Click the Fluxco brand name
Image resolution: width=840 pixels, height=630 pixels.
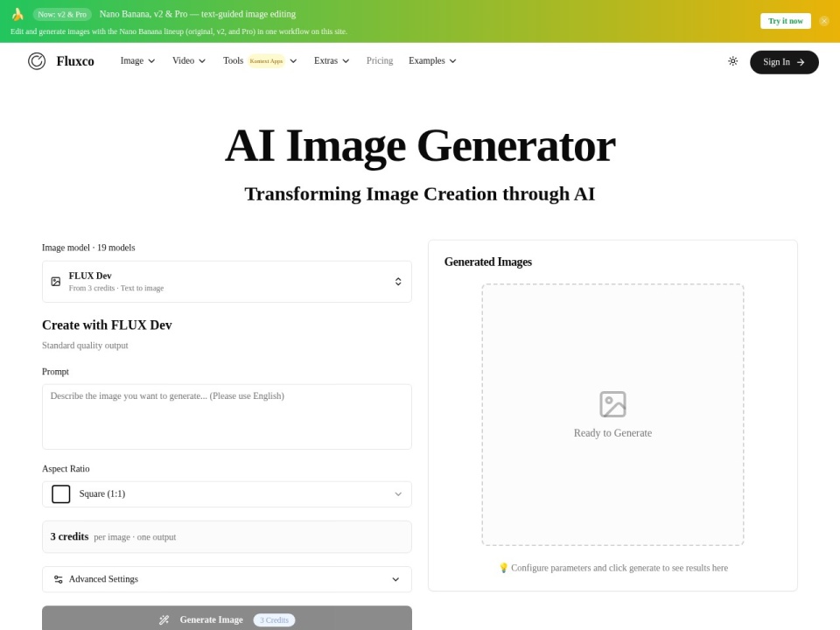point(75,61)
